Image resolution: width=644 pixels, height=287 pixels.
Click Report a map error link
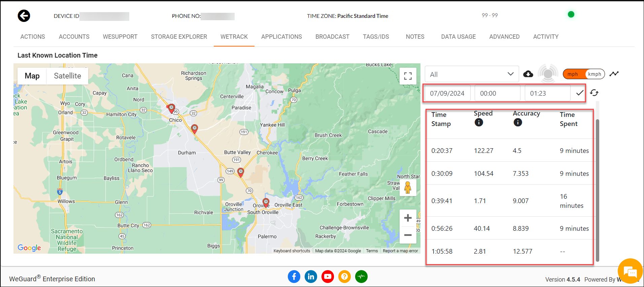tap(400, 251)
